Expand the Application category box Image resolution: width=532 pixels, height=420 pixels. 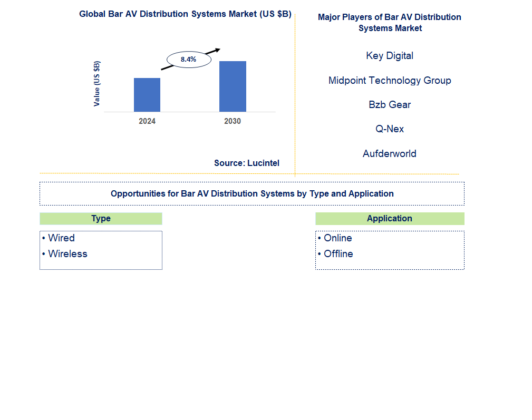point(390,250)
